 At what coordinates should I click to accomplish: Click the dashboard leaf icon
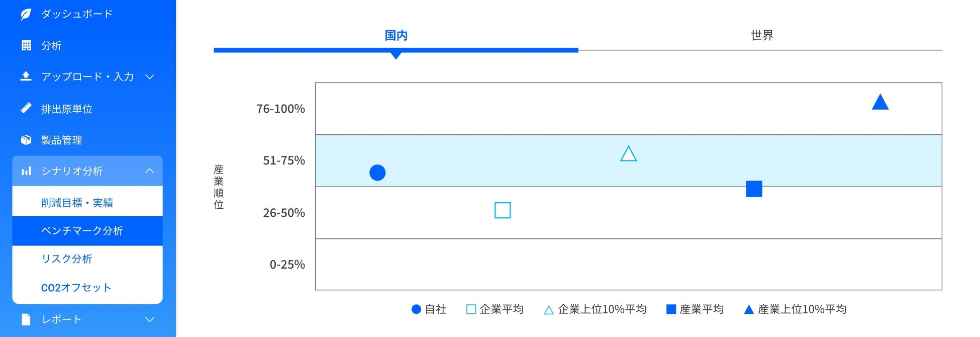point(26,14)
